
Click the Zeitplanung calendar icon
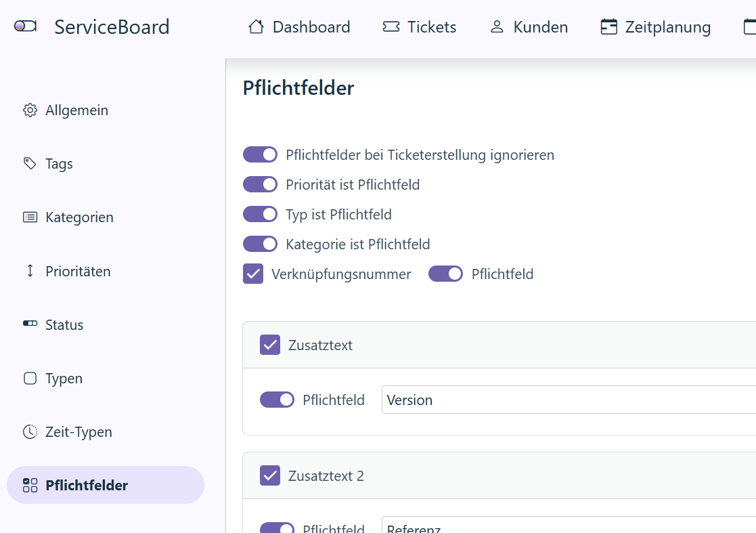pos(608,27)
